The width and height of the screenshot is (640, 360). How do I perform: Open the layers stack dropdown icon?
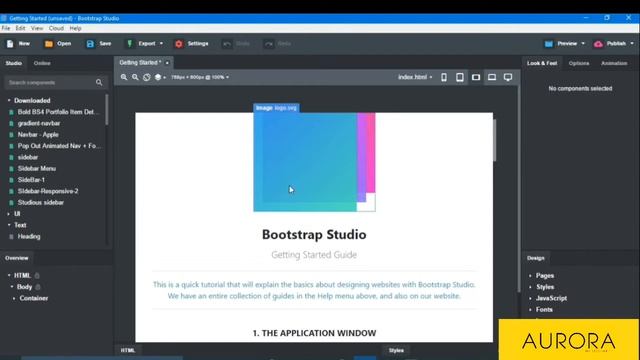coord(160,77)
